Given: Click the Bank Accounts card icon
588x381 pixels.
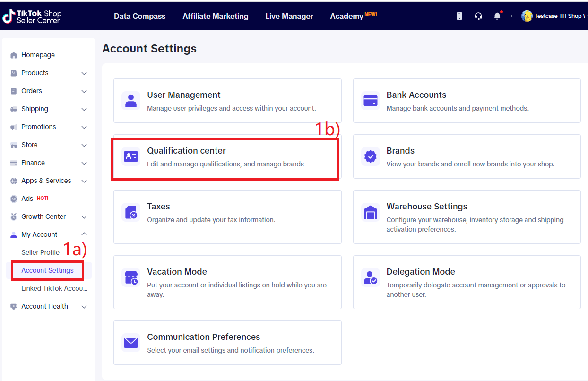Looking at the screenshot, I should 371,101.
